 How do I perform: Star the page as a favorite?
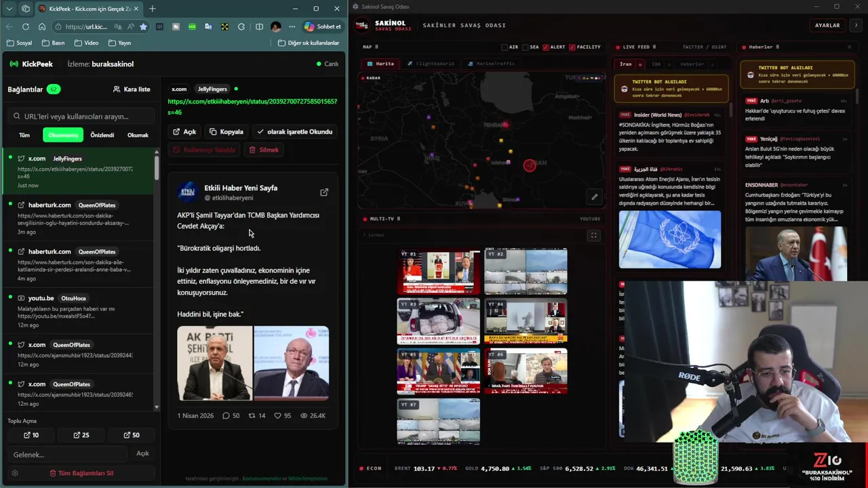pos(143,26)
